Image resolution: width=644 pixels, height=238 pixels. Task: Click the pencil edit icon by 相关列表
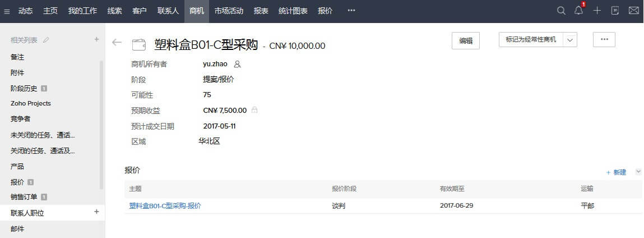pyautogui.click(x=46, y=40)
